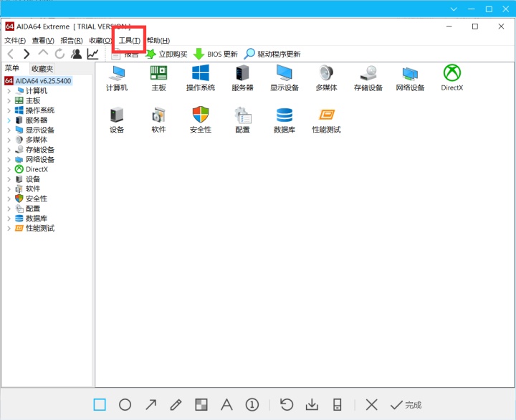The image size is (516, 420).
Task: Select 配置 in the left tree
Action: [x=28, y=209]
